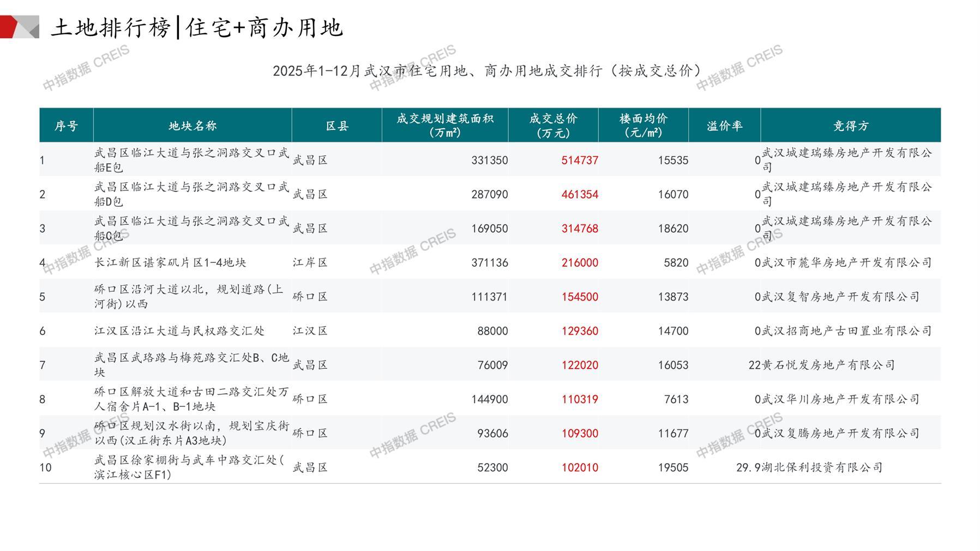Click the red total price 514737
Screen dimensions: 980x551
[579, 160]
